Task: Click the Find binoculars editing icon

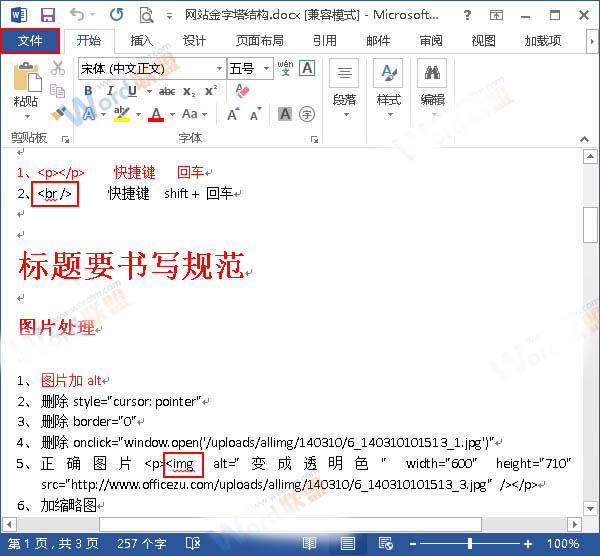Action: (x=432, y=75)
